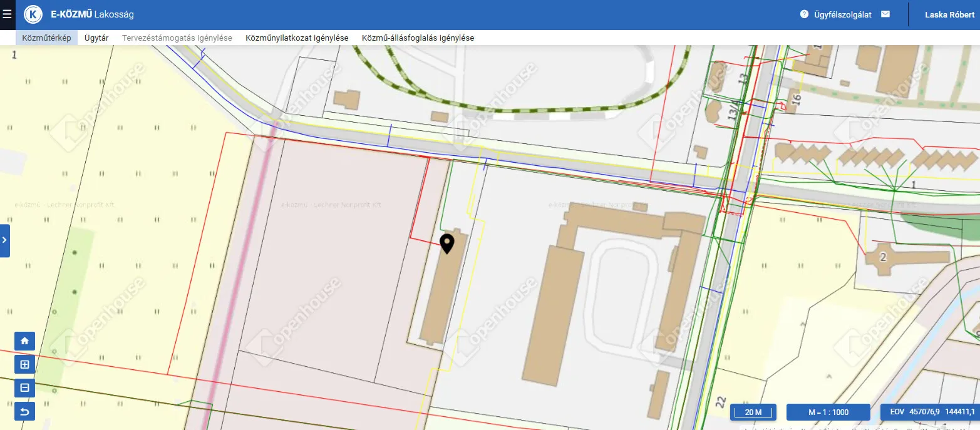Select the black location pin marker
Screen dimensions: 980x430
[447, 244]
